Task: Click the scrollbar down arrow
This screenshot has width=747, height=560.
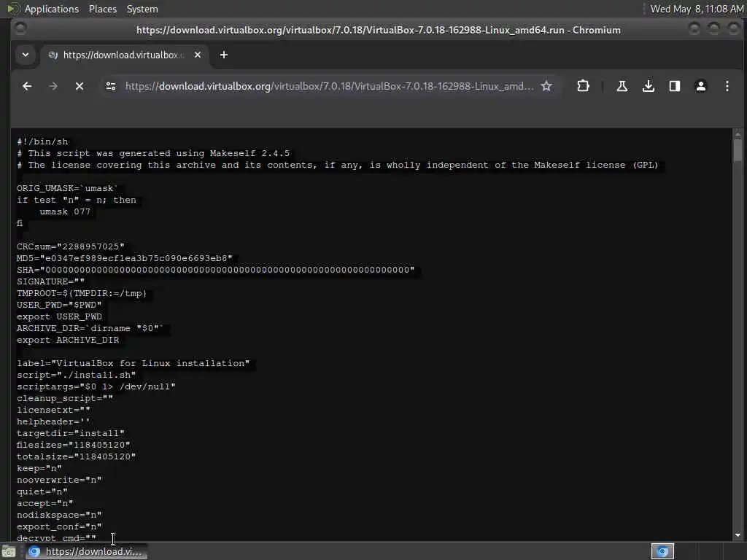Action: tap(738, 535)
